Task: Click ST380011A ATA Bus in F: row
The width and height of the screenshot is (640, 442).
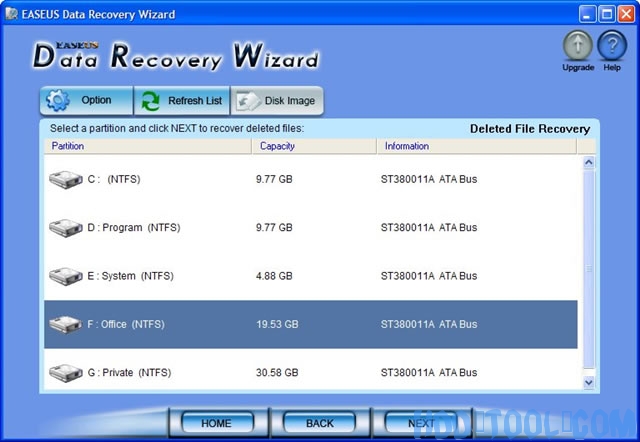Action: [x=429, y=324]
